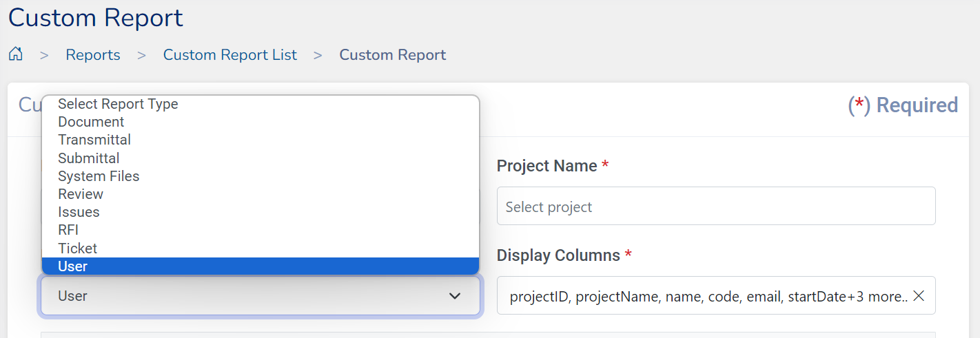Click the Custom Report breadcrumb text

click(x=392, y=55)
